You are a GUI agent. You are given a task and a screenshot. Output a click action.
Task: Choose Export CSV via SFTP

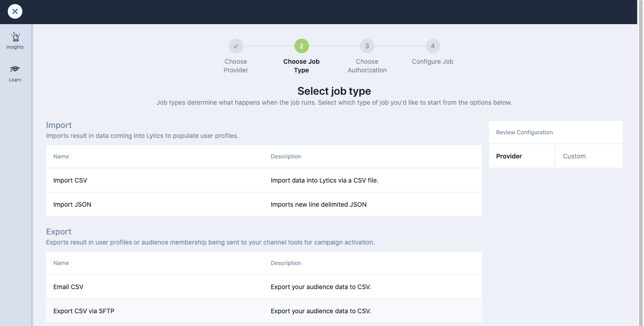pyautogui.click(x=84, y=311)
